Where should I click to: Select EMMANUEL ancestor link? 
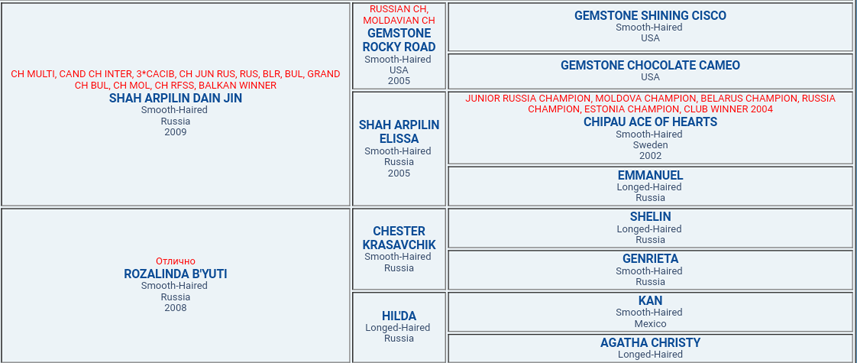(650, 175)
